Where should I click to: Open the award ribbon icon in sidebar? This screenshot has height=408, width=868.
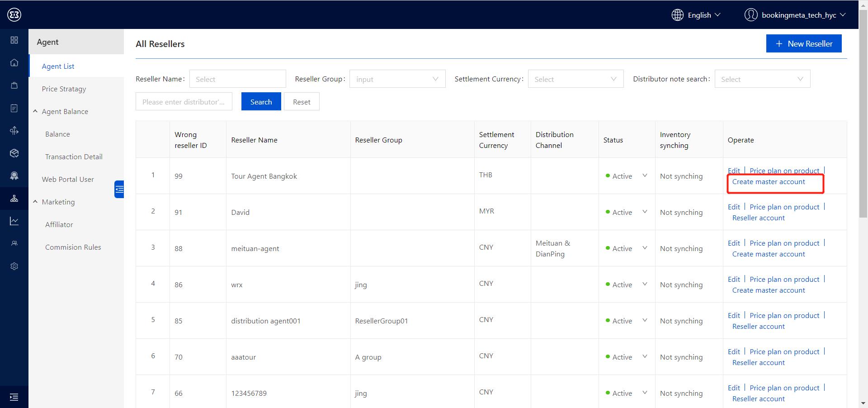[14, 176]
